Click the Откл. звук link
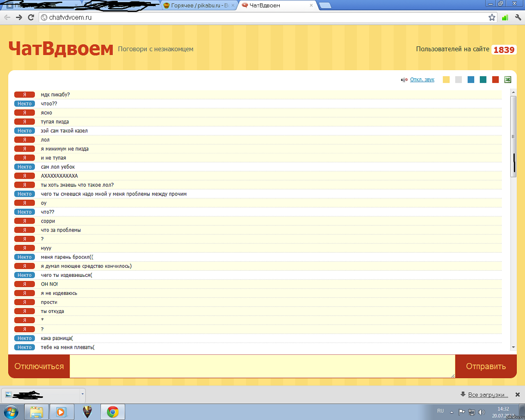 (x=422, y=80)
